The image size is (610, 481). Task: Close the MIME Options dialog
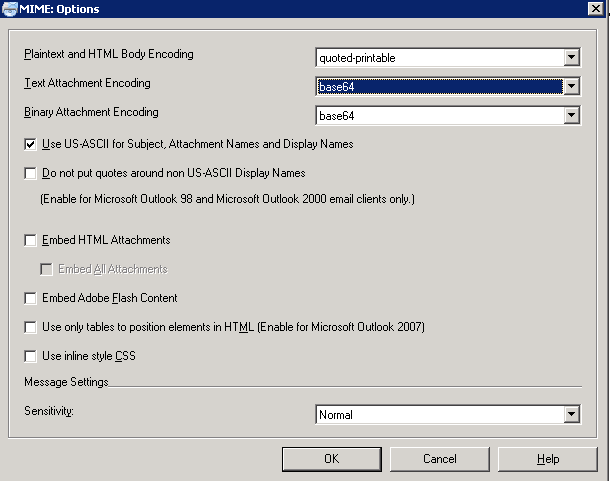coord(597,9)
